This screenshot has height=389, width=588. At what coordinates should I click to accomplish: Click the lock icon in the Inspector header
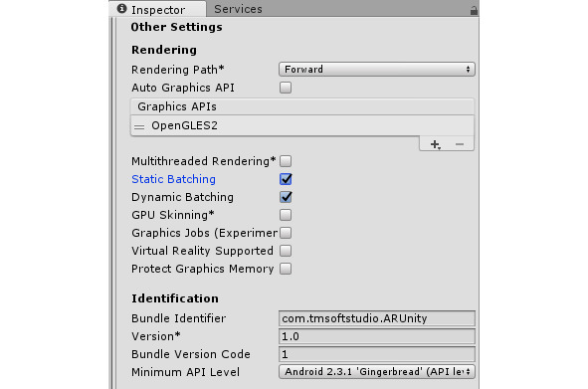pyautogui.click(x=474, y=11)
